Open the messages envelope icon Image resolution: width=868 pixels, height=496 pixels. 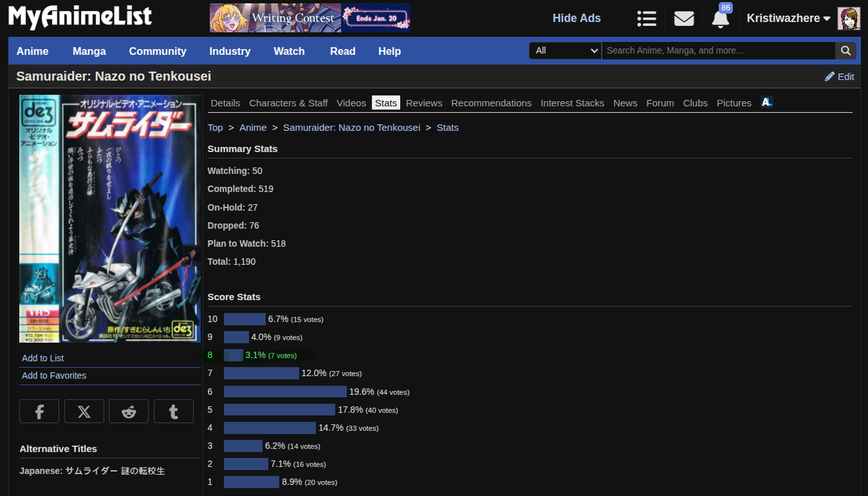684,18
